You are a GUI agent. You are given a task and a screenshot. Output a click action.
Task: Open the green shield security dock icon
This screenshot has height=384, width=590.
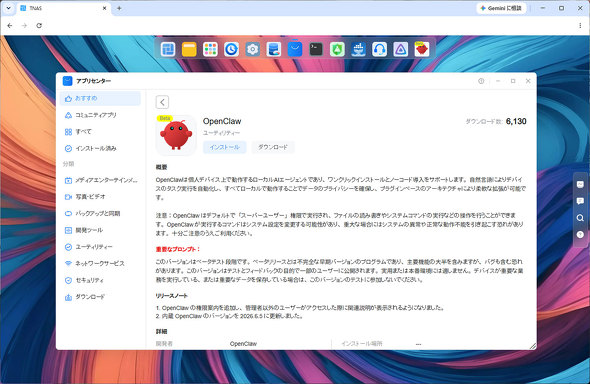click(337, 49)
